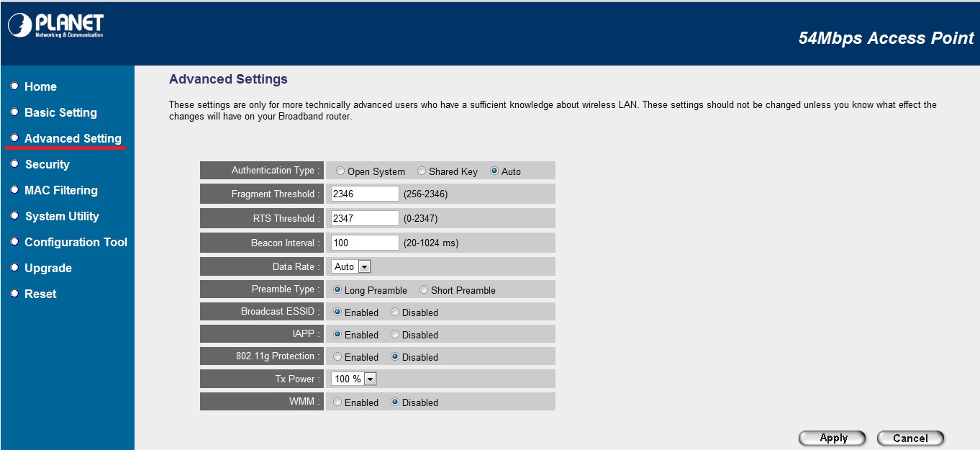Open the Home page in sidebar
Viewport: 980px width, 450px height.
pos(40,86)
